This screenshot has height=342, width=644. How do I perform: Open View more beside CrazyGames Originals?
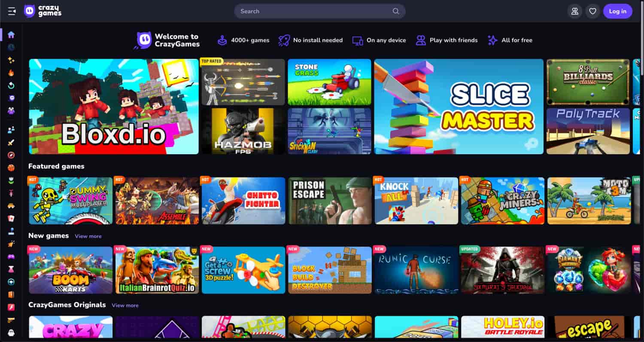pyautogui.click(x=125, y=305)
